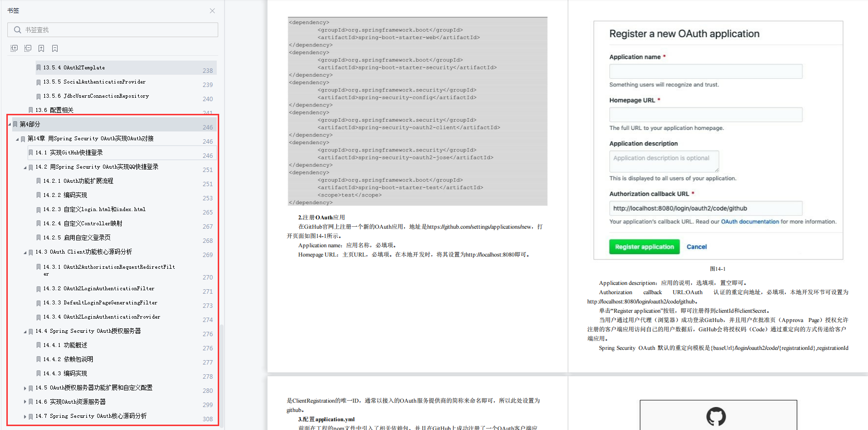Click the bookmark flag icon beside 13.5.4 OAuth2Template
The width and height of the screenshot is (868, 430).
click(39, 68)
